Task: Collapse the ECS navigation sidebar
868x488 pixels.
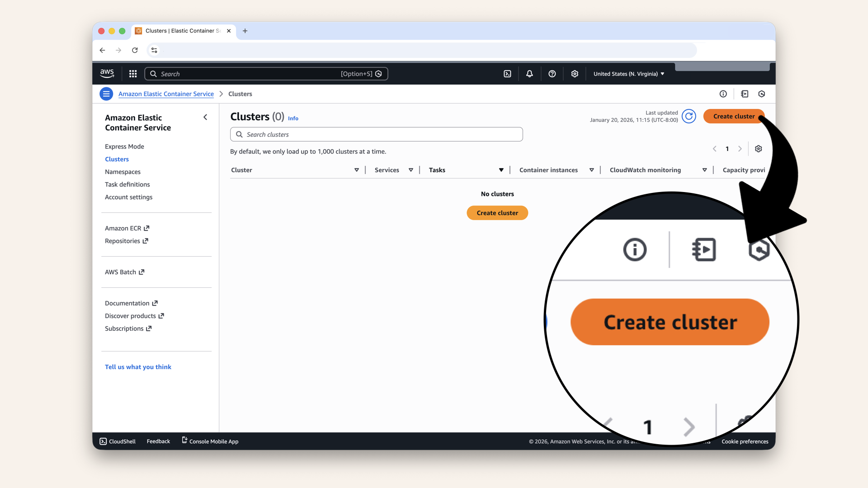Action: tap(205, 117)
